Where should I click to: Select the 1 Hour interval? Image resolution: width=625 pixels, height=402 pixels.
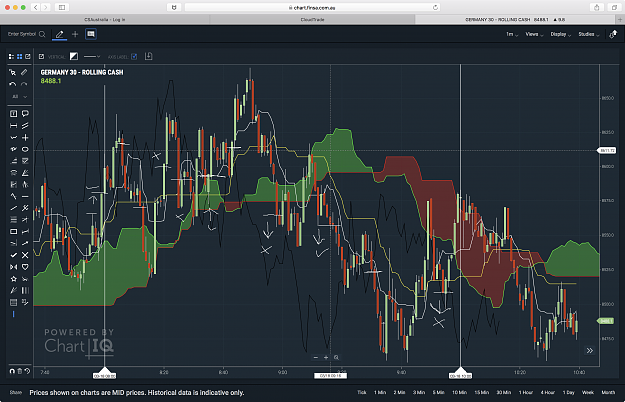pos(526,392)
